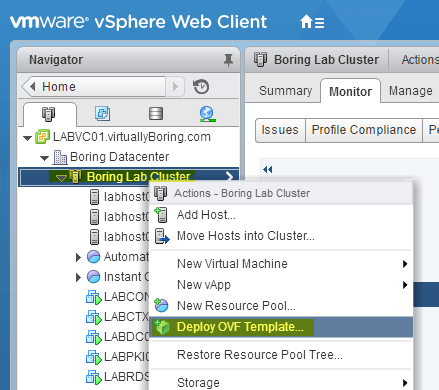Open the New Virtual Machine submenu arrow
The image size is (439, 390).
pos(405,264)
